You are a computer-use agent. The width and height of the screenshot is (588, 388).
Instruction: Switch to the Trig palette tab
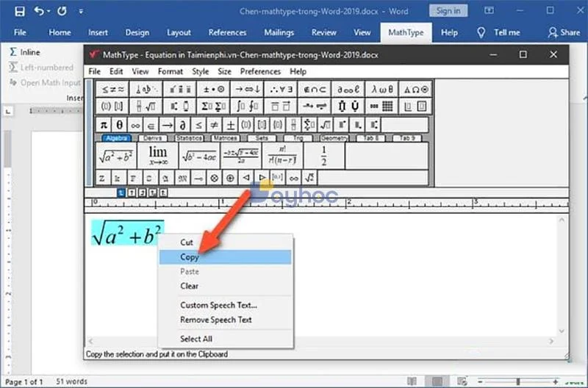[298, 138]
